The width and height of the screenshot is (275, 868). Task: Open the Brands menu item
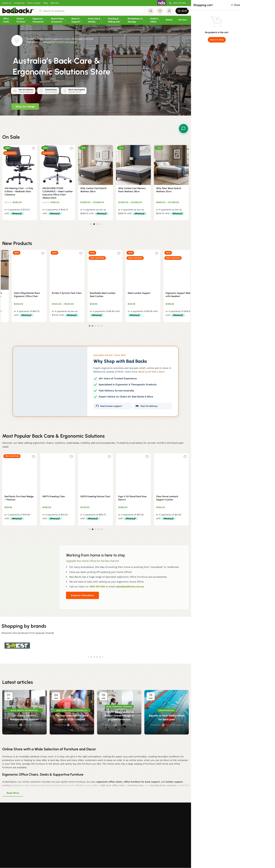point(169,20)
